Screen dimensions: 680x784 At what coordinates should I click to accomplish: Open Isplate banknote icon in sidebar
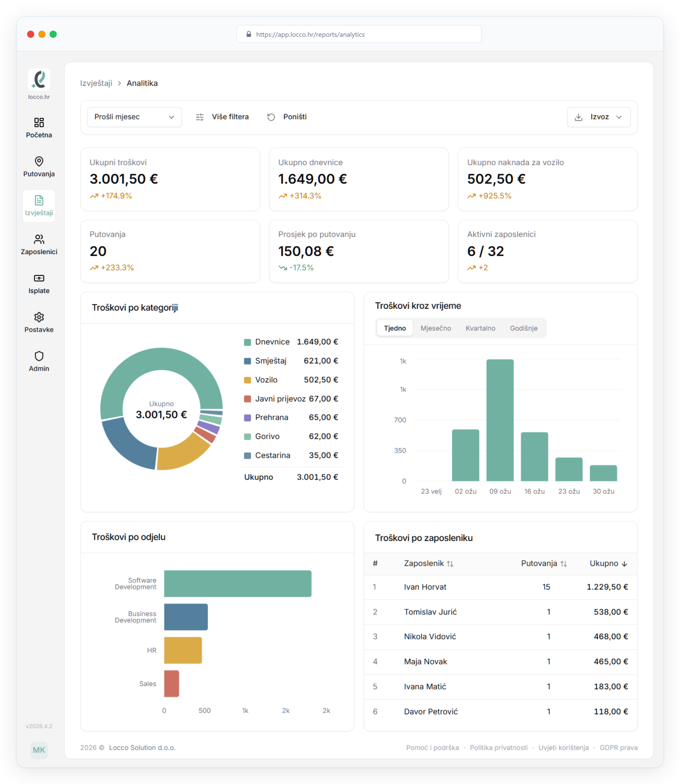point(39,278)
